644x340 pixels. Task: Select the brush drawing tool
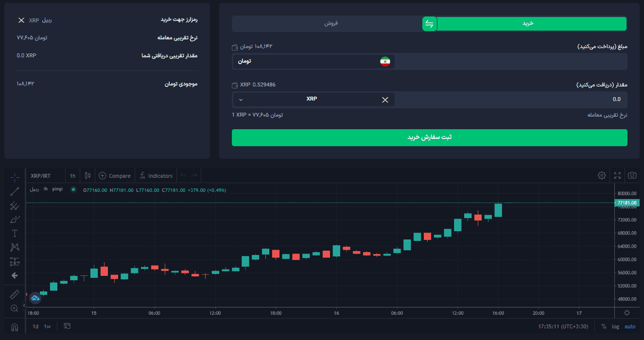15,220
